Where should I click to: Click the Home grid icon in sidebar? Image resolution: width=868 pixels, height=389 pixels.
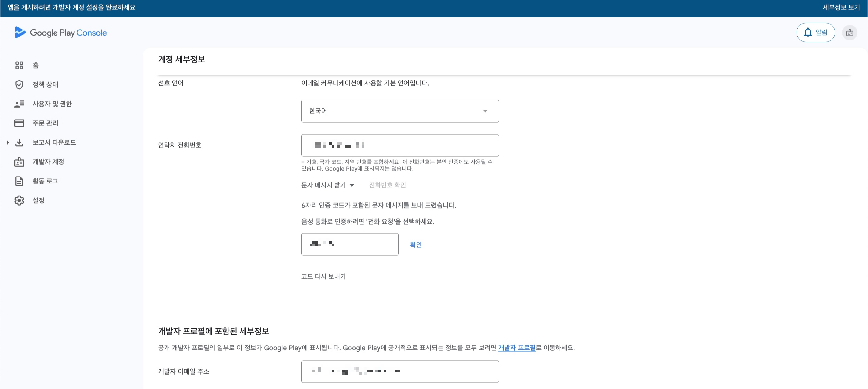pyautogui.click(x=19, y=65)
